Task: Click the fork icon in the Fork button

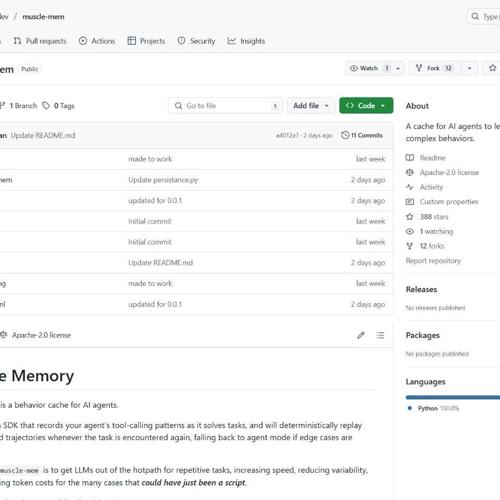Action: [x=419, y=68]
